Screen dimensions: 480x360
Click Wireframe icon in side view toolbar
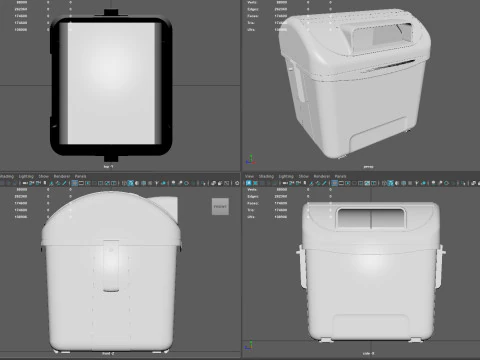click(384, 183)
